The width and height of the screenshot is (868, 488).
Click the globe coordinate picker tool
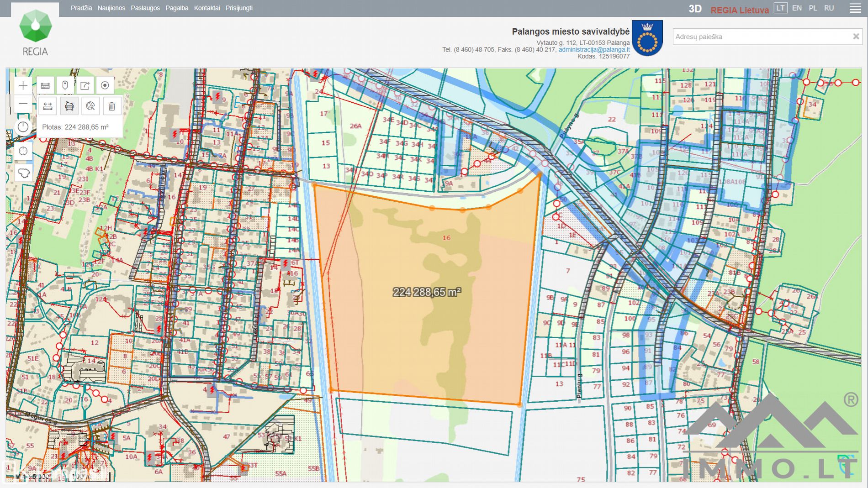pos(90,106)
